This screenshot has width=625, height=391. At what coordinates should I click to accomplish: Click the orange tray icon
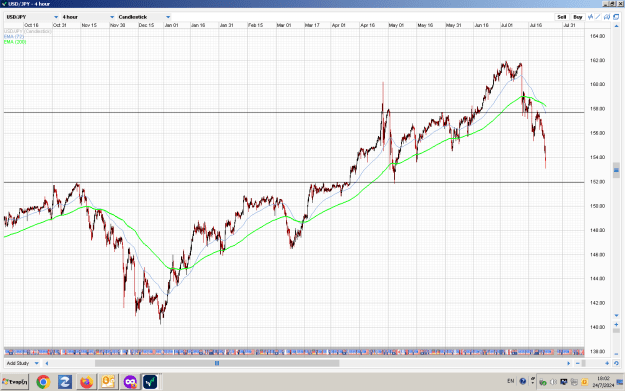coord(584,382)
